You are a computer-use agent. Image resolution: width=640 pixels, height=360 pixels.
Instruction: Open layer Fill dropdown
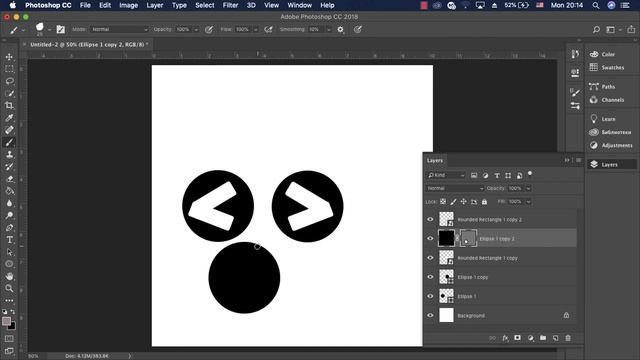(528, 202)
